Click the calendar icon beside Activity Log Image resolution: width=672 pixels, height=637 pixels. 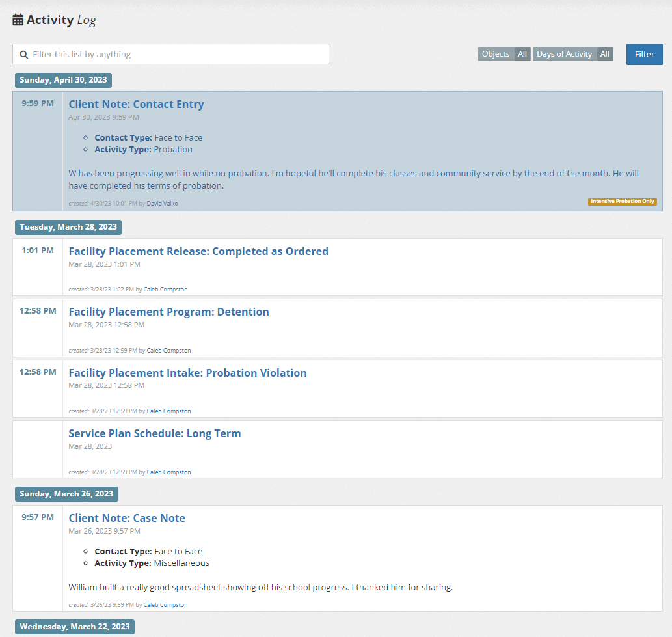[x=17, y=19]
